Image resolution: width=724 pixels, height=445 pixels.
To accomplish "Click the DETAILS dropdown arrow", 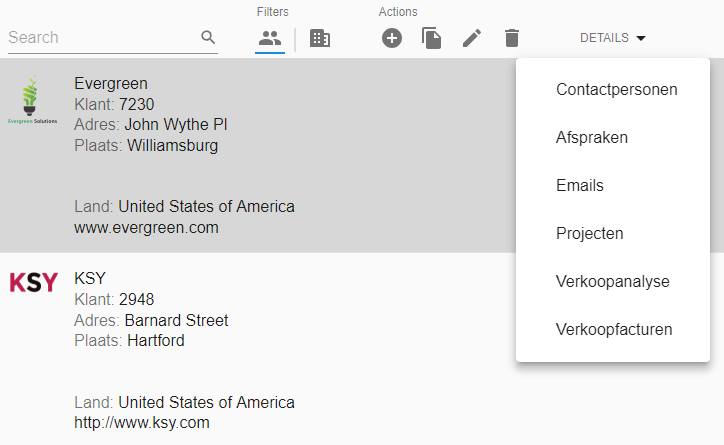I will pyautogui.click(x=641, y=38).
